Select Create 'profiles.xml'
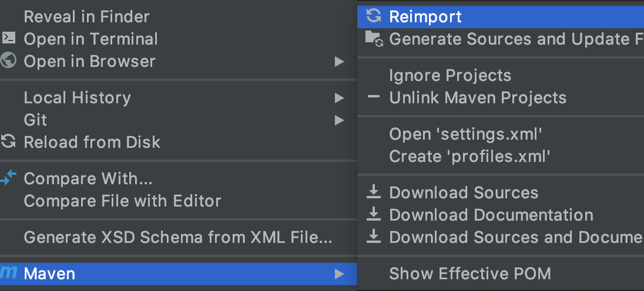 click(x=501, y=156)
